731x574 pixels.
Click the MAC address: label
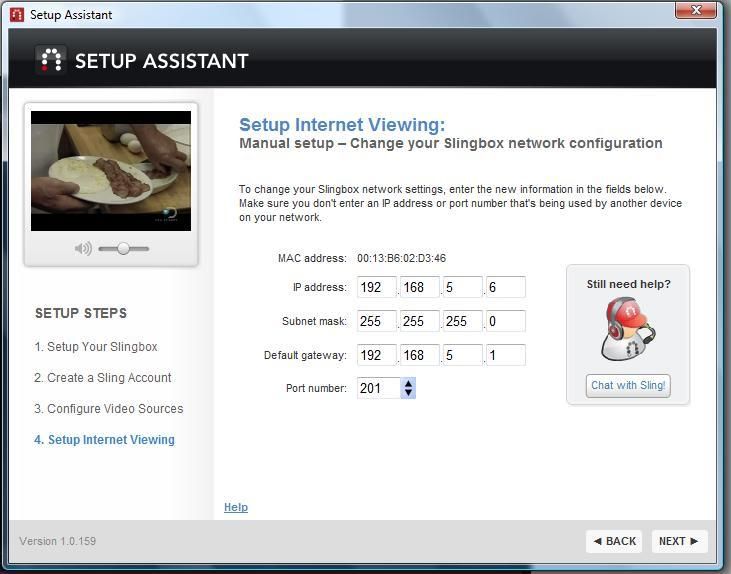(312, 258)
